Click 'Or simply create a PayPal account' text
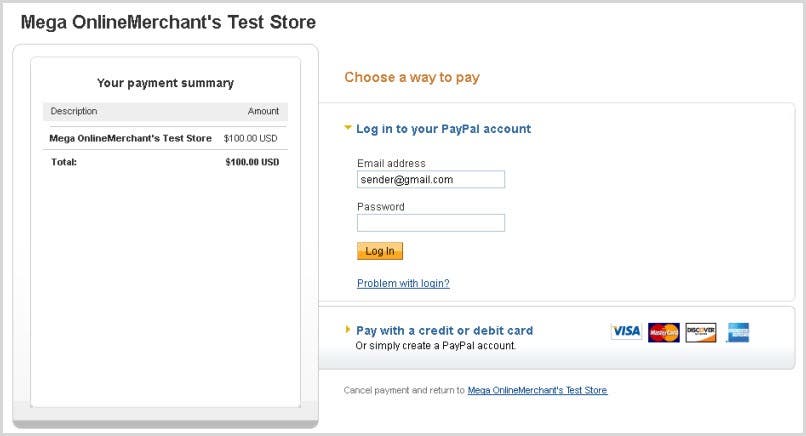The height and width of the screenshot is (436, 806). pyautogui.click(x=435, y=346)
